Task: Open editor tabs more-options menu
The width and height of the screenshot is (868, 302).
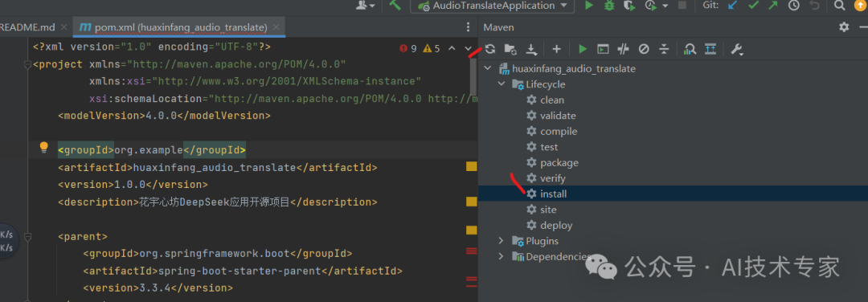Action: pyautogui.click(x=469, y=27)
